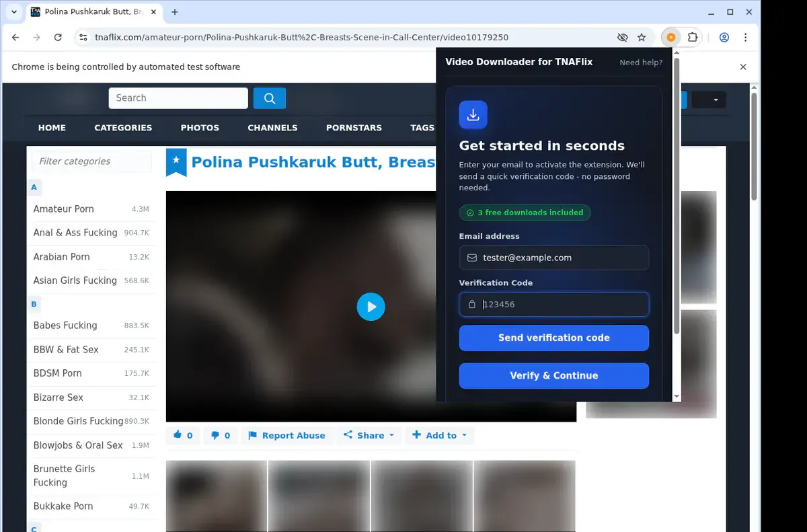Open the Extensions puzzle menu

[693, 38]
